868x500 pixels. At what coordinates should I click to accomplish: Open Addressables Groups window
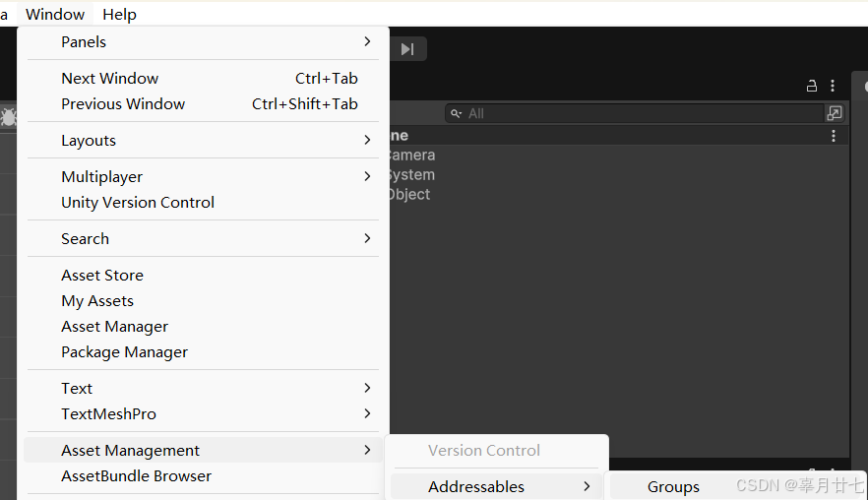[x=673, y=486]
